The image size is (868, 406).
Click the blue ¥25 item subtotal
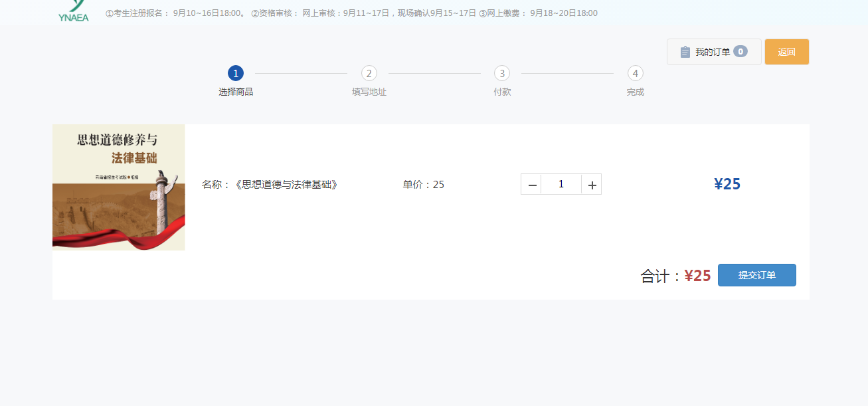(727, 184)
